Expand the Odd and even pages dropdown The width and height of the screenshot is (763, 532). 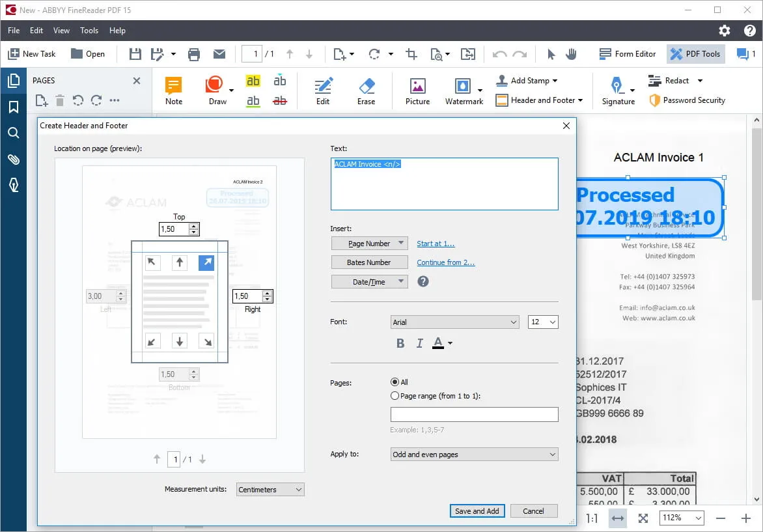pos(474,455)
